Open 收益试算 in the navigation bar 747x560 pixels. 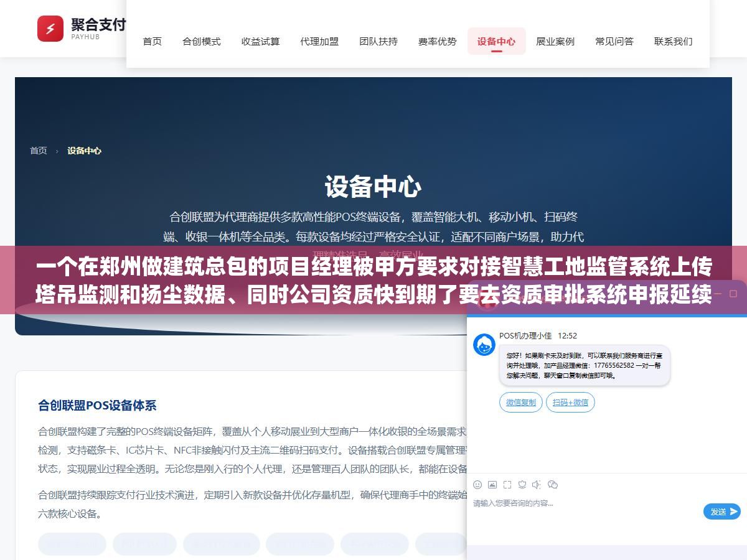[x=261, y=42]
